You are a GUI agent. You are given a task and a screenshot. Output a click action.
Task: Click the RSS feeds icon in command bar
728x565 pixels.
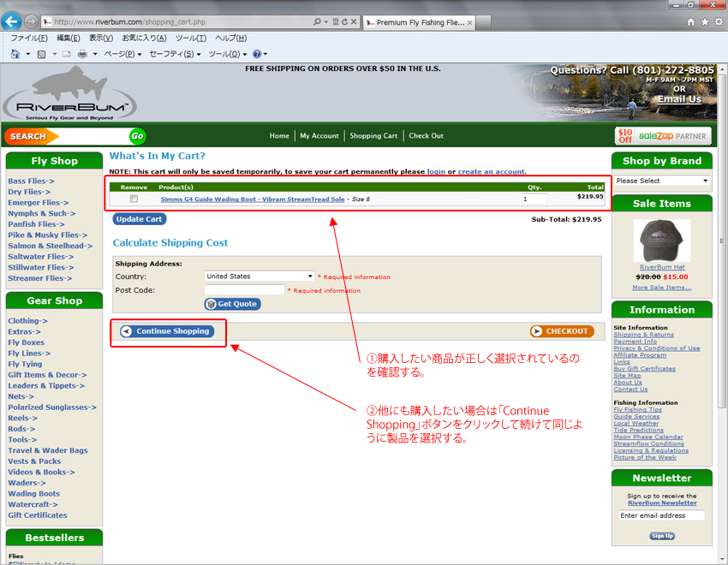(41, 54)
